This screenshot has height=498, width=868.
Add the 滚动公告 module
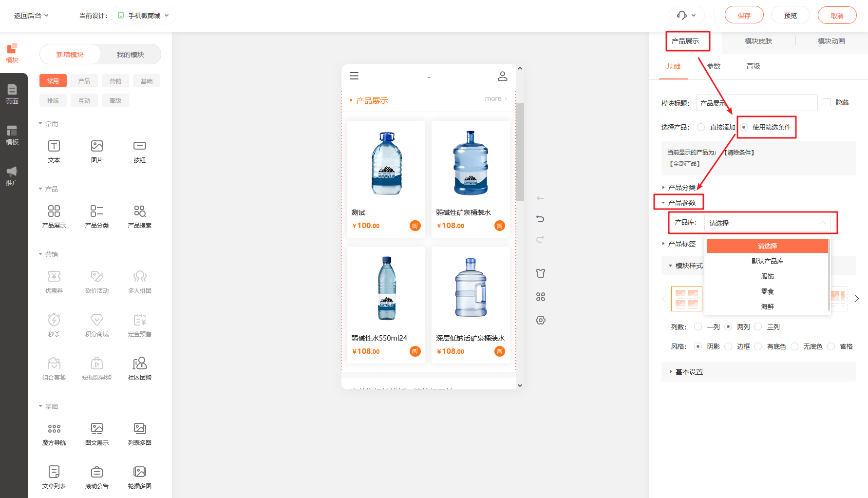click(97, 477)
